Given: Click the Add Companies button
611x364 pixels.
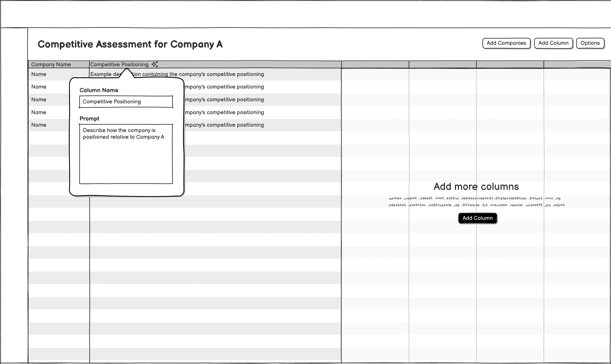Looking at the screenshot, I should pyautogui.click(x=506, y=43).
